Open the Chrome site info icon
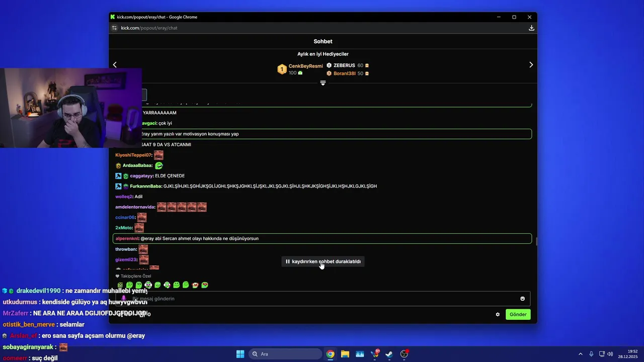This screenshot has height=362, width=644. pyautogui.click(x=114, y=28)
